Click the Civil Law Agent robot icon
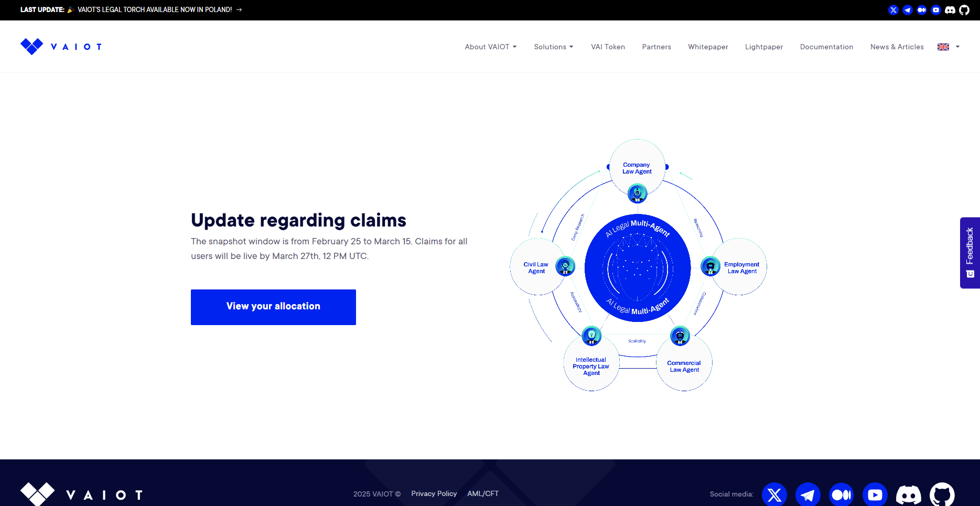Screen dimensions: 980x506 (x=565, y=266)
